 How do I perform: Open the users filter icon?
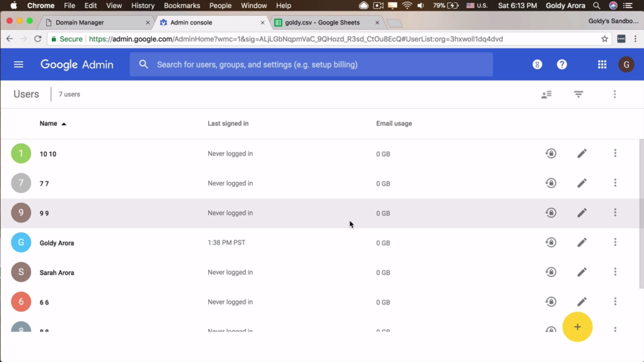(x=578, y=94)
